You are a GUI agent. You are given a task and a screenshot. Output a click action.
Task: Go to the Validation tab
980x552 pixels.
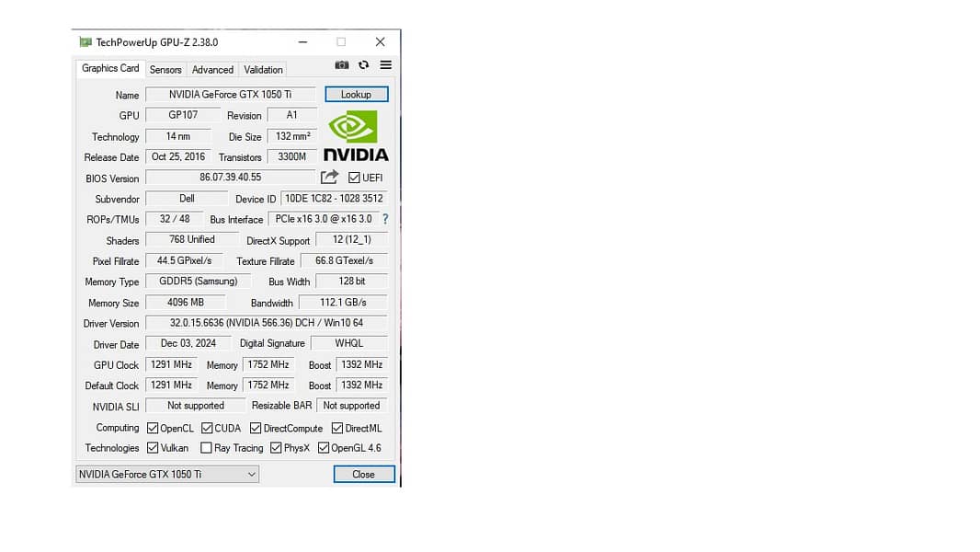point(263,69)
